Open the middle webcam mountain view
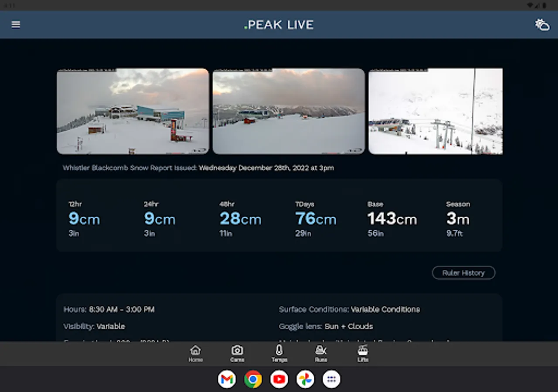558x392 pixels. tap(289, 111)
